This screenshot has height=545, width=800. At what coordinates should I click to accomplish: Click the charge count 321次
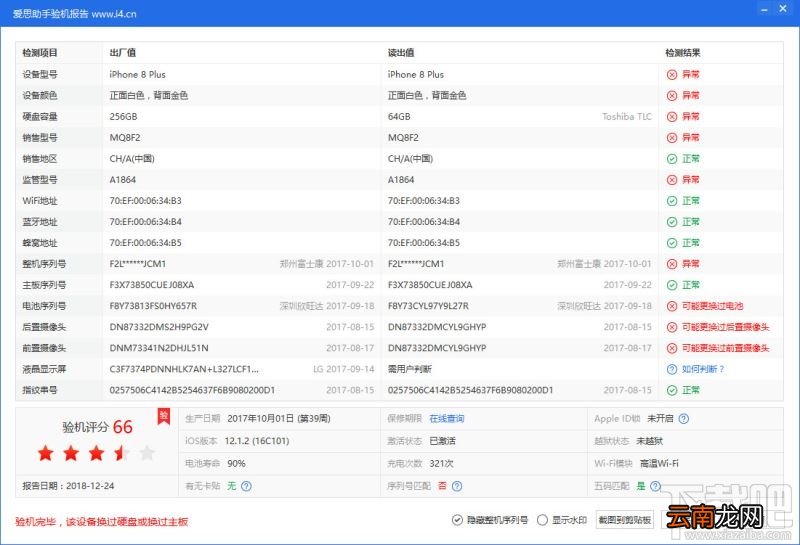(x=441, y=463)
